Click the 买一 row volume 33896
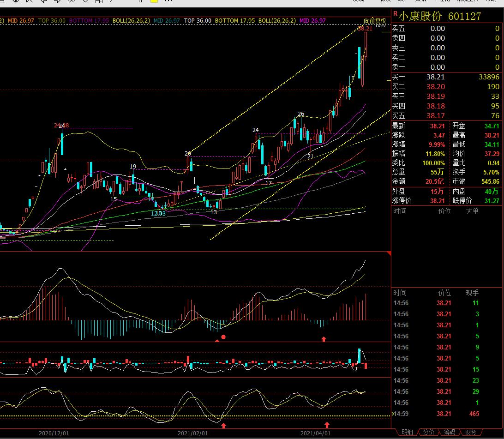This screenshot has width=504, height=439. click(x=489, y=77)
